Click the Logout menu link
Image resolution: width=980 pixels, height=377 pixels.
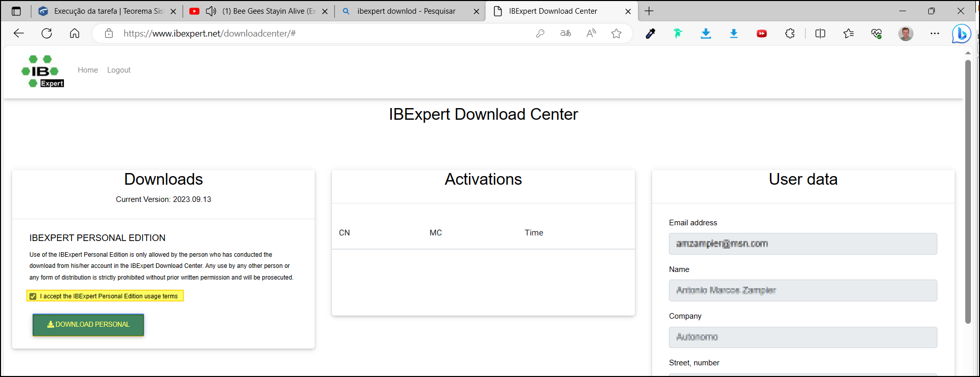coord(119,70)
